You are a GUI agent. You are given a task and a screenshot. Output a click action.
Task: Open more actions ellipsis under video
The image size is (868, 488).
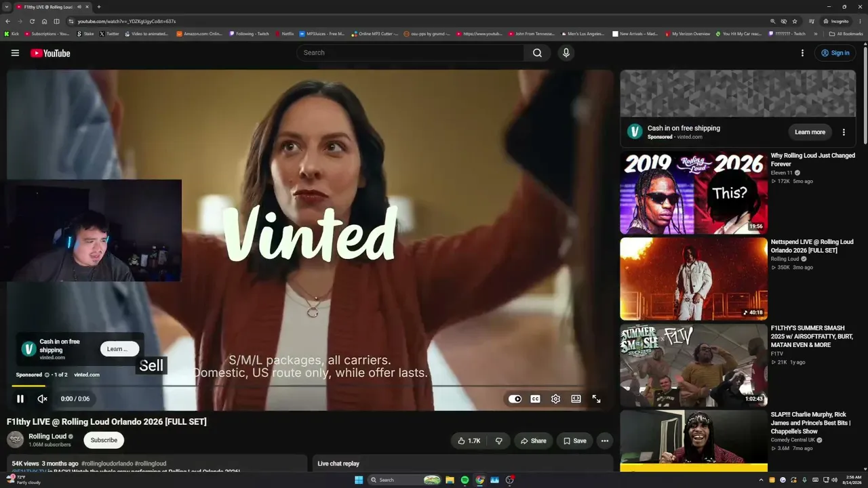click(605, 441)
